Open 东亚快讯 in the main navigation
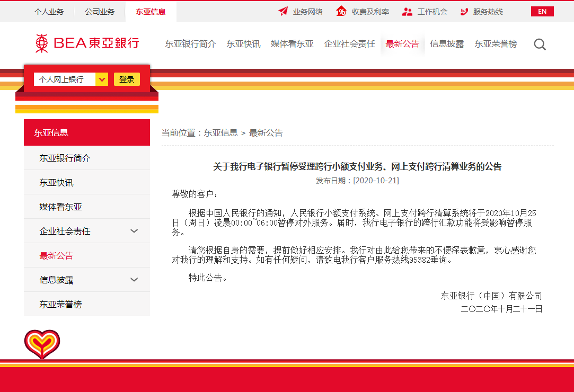The height and width of the screenshot is (392, 574). (243, 44)
